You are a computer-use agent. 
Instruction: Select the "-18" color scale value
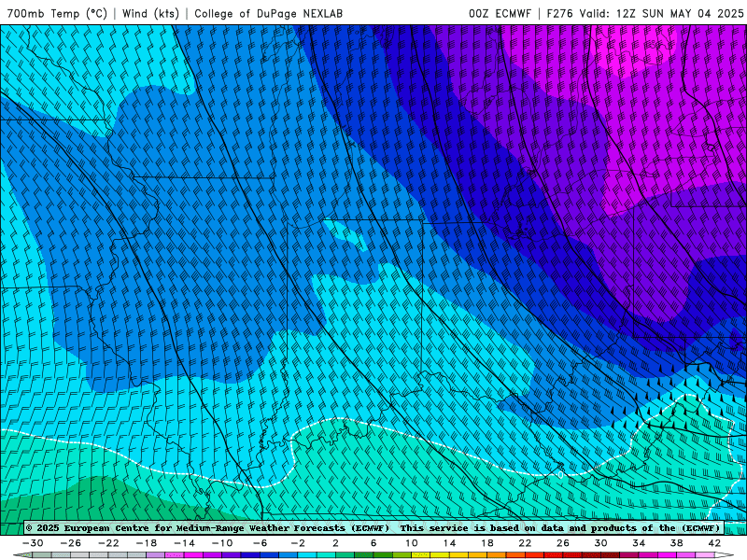coord(147,543)
